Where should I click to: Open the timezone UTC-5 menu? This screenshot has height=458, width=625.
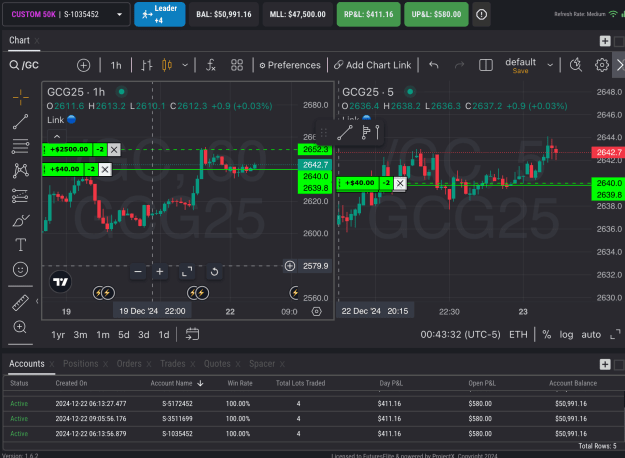(460, 334)
